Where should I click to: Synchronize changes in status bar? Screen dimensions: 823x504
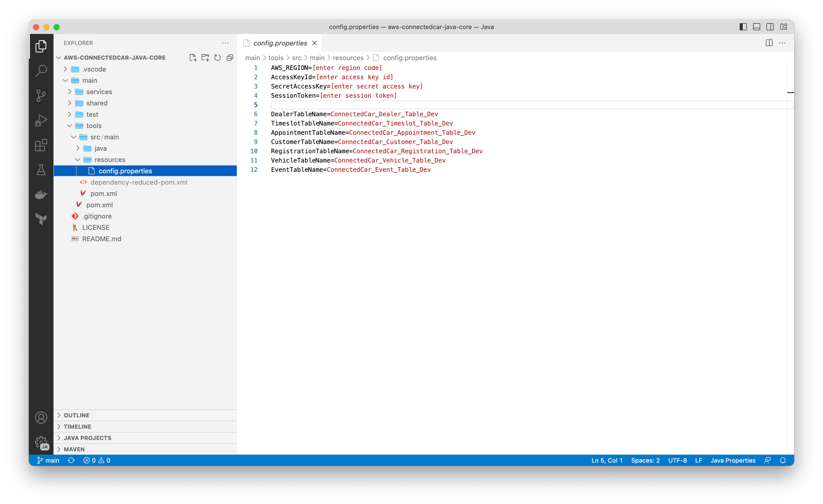pos(71,460)
